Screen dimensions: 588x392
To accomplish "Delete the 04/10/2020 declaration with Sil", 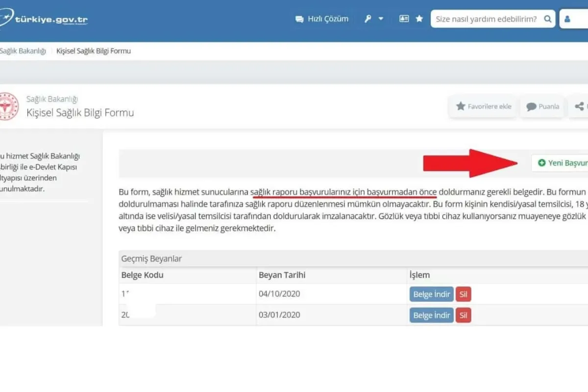I will pyautogui.click(x=464, y=294).
